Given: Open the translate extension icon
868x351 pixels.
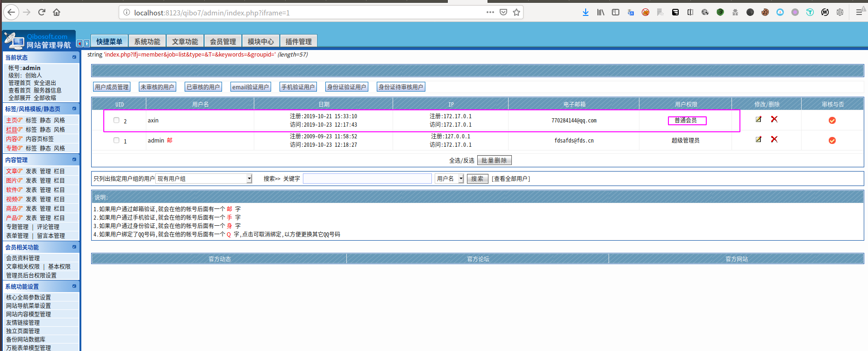Looking at the screenshot, I should coord(631,12).
